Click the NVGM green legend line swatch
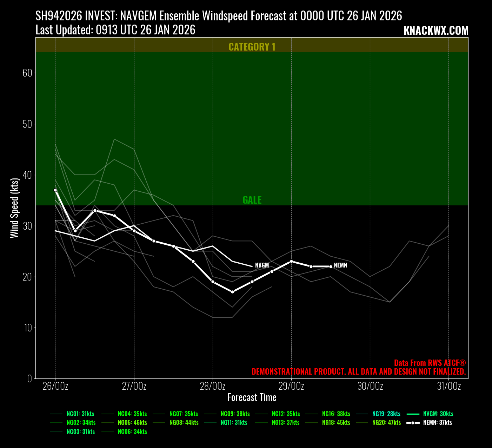The image size is (492, 448). point(413,414)
